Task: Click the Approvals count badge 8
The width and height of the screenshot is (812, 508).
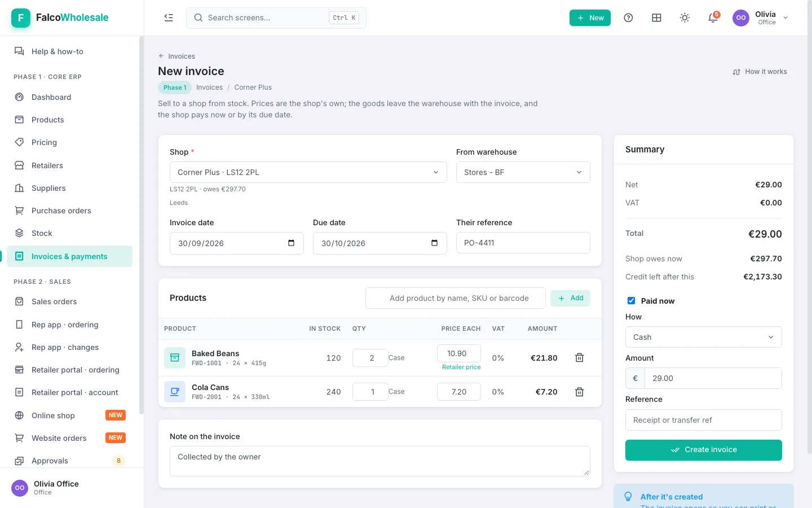Action: coord(118,461)
